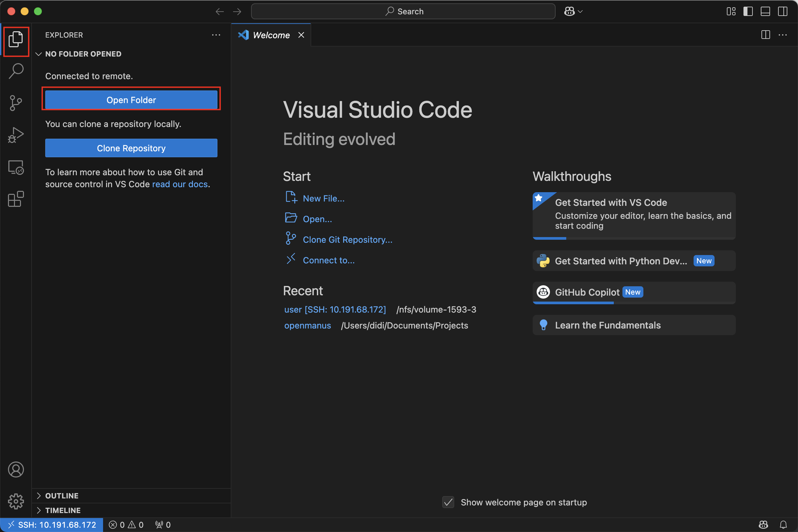
Task: Open the Extensions view
Action: 16,199
